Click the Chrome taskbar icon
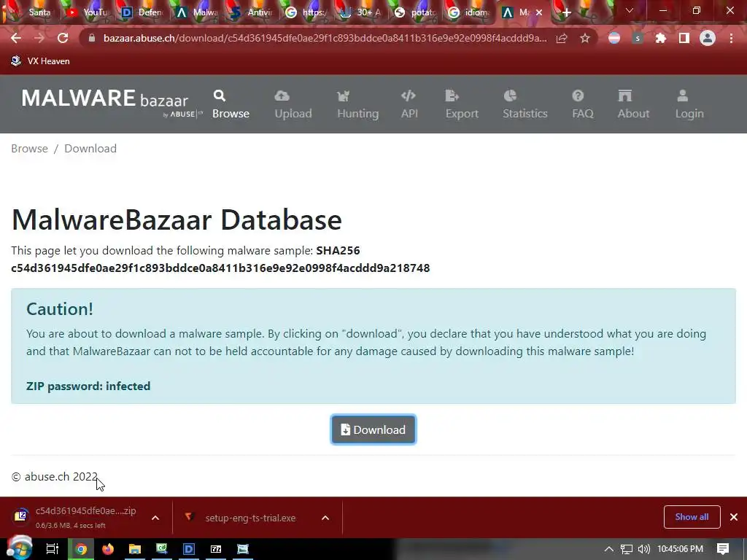The width and height of the screenshot is (747, 560). click(81, 549)
